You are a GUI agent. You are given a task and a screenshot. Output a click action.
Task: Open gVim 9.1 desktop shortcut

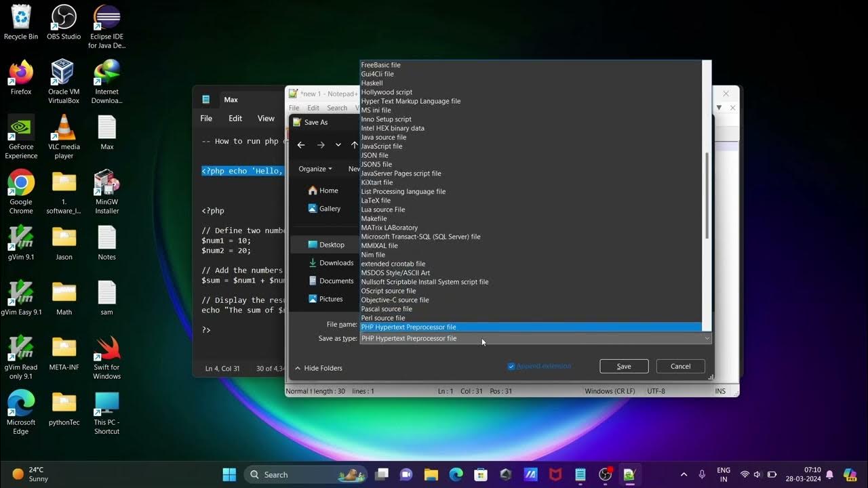click(x=21, y=243)
